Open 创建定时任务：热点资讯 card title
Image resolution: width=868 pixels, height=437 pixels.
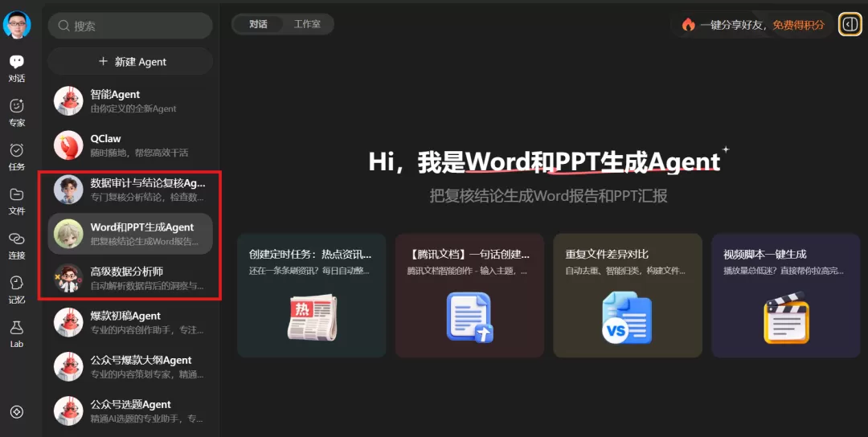coord(310,255)
